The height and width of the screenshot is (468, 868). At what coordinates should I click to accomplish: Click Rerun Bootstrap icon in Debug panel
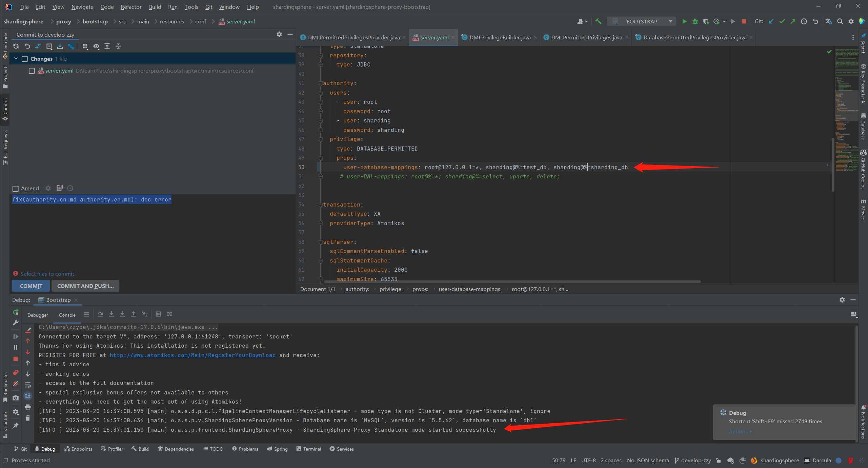(x=16, y=312)
